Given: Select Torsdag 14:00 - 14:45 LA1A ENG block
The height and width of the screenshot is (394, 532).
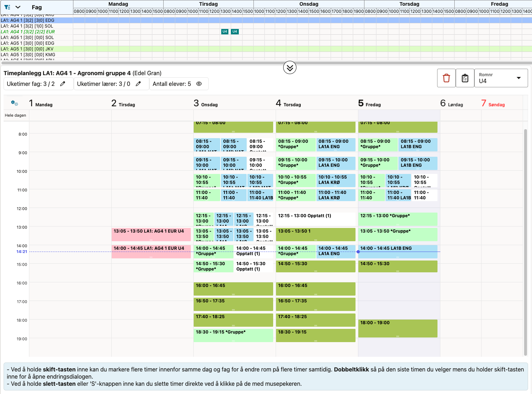Looking at the screenshot, I should 336,252.
